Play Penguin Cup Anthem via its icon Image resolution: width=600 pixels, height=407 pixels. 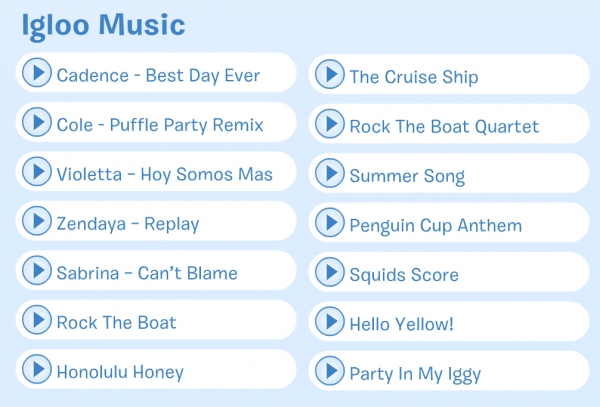point(330,224)
